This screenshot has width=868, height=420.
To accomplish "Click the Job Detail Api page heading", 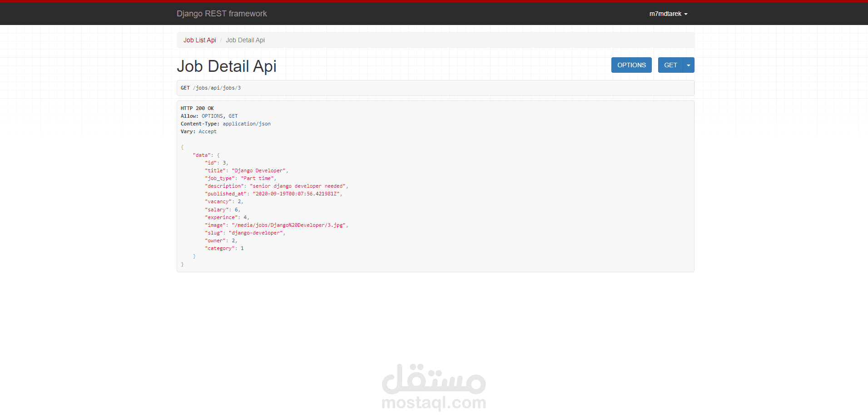I will (x=227, y=66).
